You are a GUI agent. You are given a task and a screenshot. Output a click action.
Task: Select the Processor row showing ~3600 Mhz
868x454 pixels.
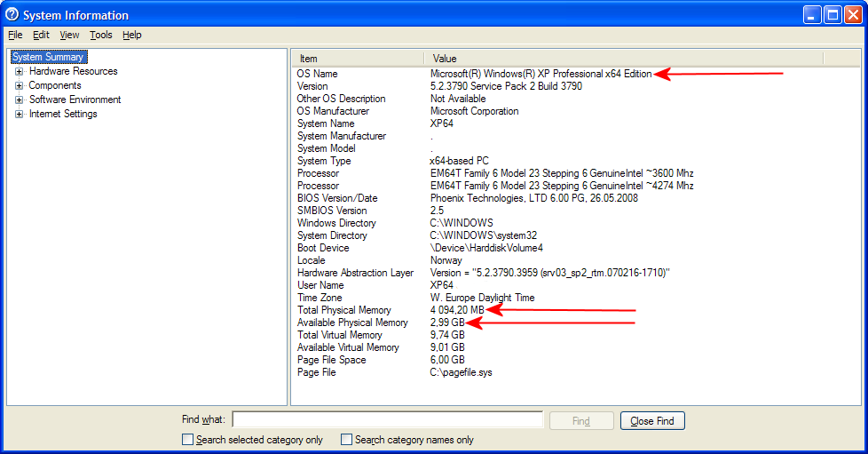click(576, 173)
